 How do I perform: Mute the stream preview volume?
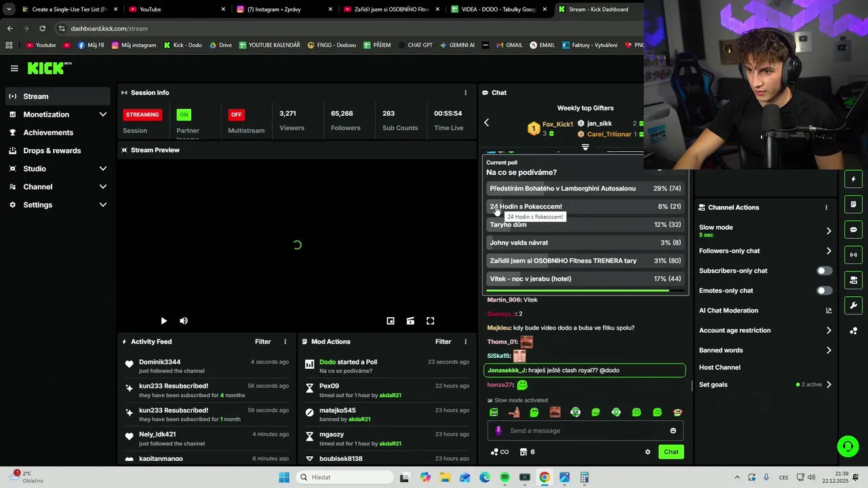184,321
